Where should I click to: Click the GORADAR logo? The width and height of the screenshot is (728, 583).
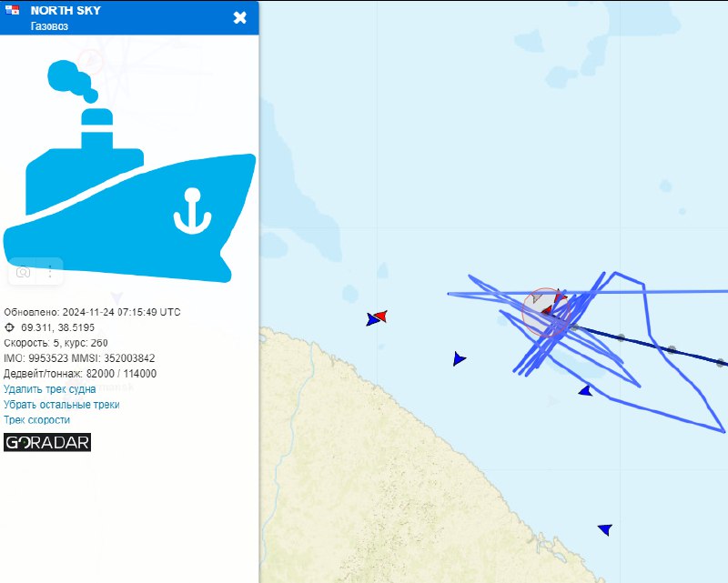point(47,442)
